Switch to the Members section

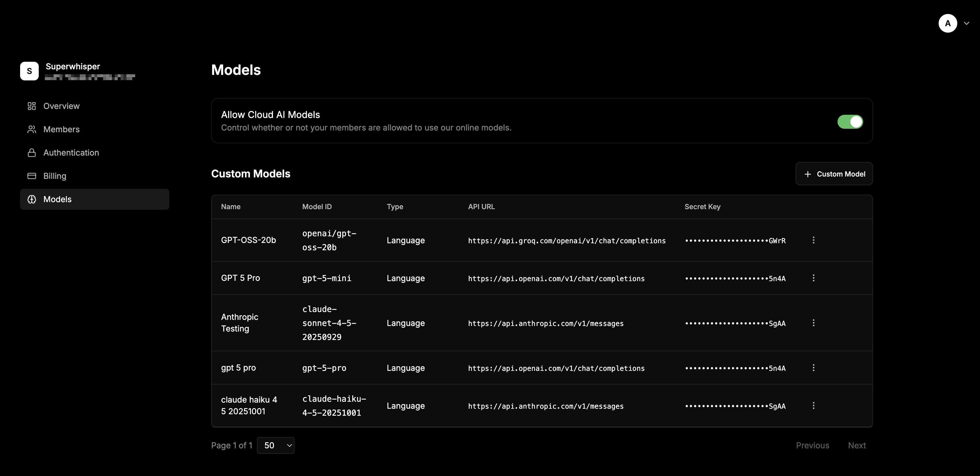point(61,129)
